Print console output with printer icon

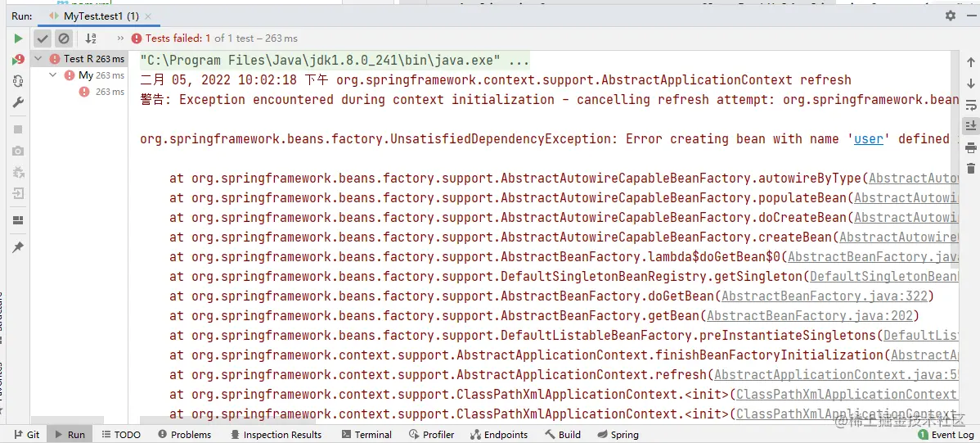[971, 147]
